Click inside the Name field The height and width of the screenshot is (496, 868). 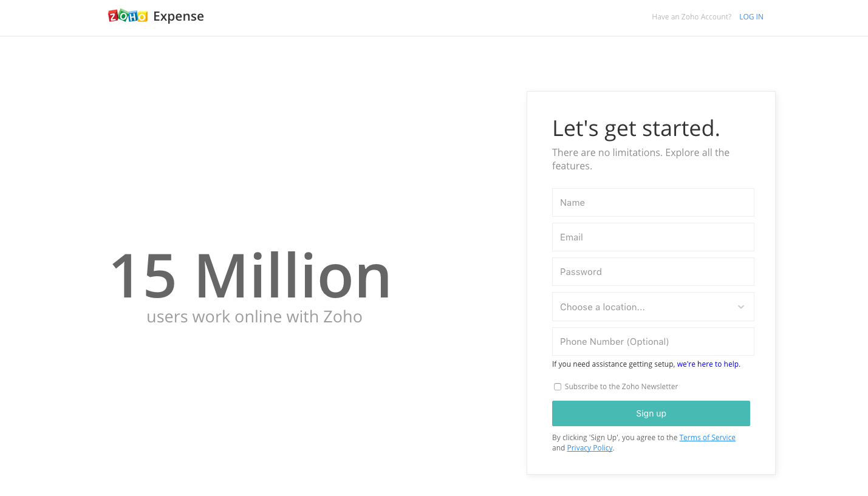[653, 202]
